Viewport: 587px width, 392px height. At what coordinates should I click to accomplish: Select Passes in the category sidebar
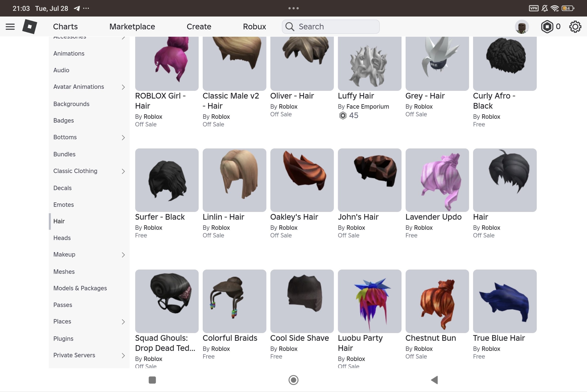[63, 305]
